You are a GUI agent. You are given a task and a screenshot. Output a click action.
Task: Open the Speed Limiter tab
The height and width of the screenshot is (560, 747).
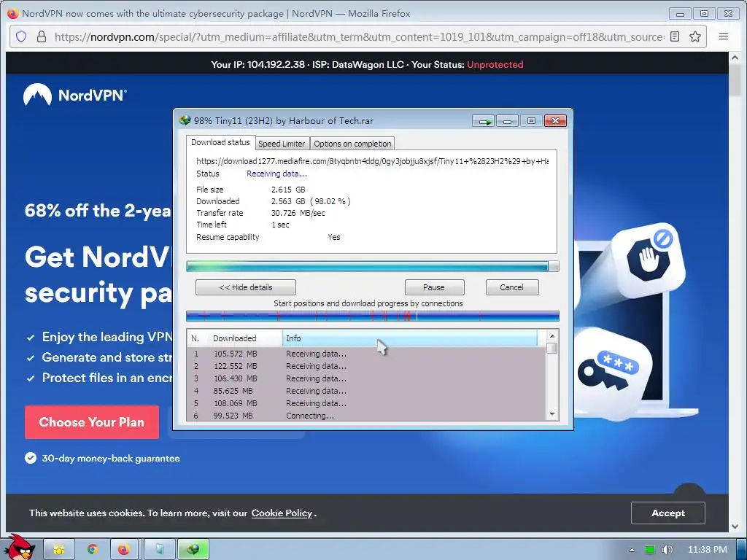tap(282, 144)
